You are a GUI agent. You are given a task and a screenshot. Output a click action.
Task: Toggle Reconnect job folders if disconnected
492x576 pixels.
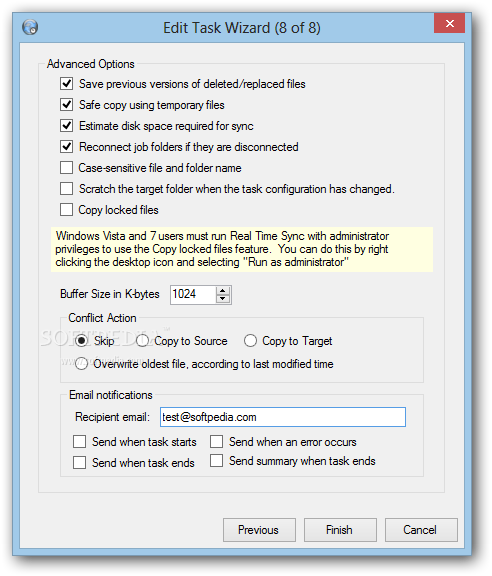67,147
